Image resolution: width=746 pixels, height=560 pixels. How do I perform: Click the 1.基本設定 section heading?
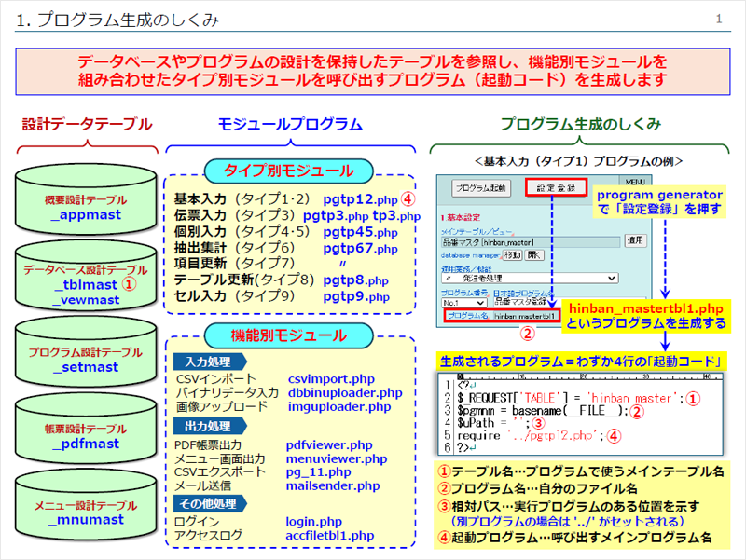(x=460, y=217)
